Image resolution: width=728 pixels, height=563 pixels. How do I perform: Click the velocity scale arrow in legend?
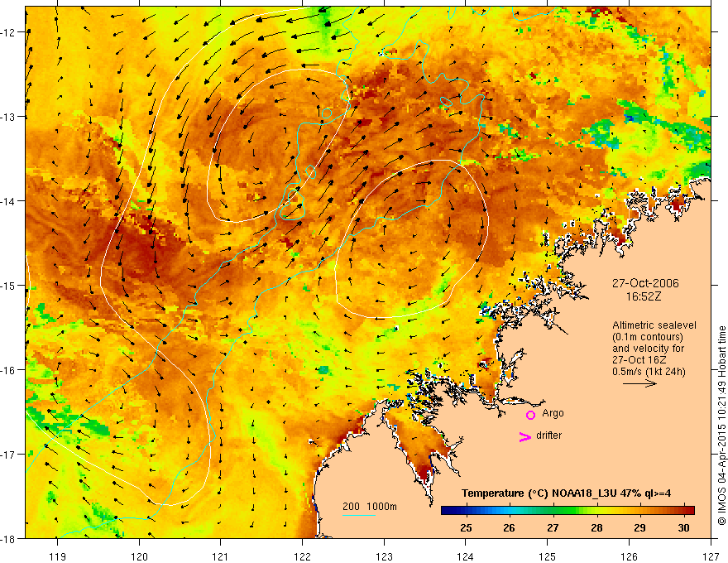coord(639,383)
